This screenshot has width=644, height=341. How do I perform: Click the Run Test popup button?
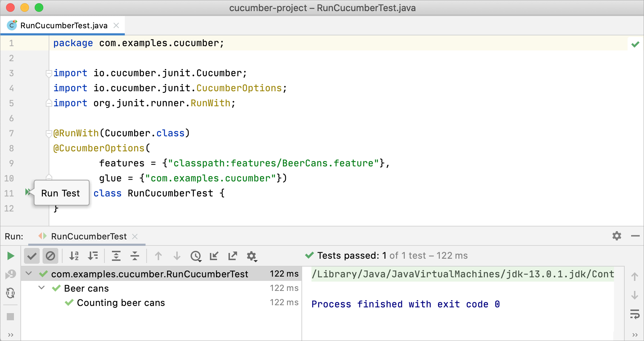[60, 193]
